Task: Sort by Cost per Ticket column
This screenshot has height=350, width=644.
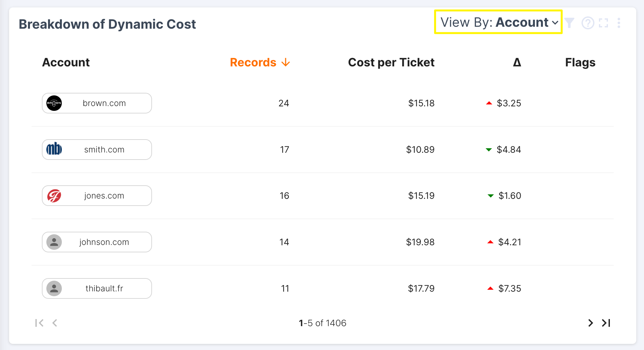Action: [391, 63]
